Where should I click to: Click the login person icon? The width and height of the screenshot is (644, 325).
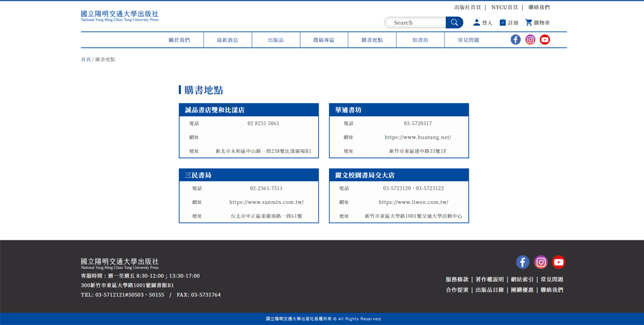point(477,23)
